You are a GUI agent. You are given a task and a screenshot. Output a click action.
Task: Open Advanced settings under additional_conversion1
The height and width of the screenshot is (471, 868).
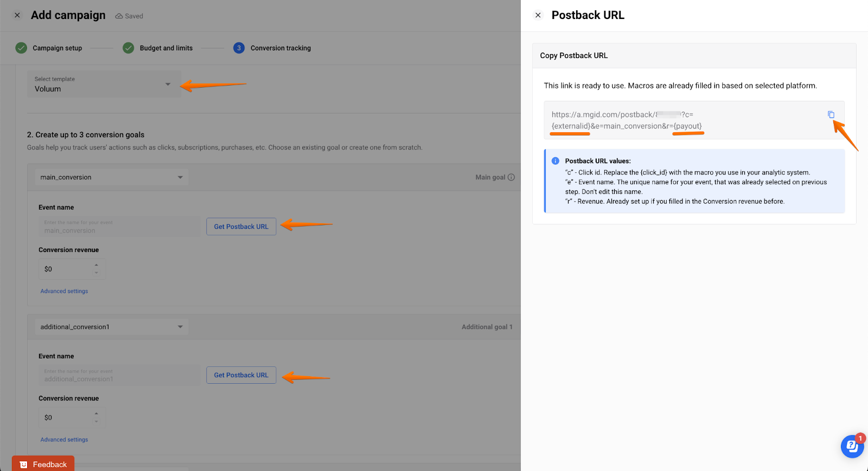64,440
